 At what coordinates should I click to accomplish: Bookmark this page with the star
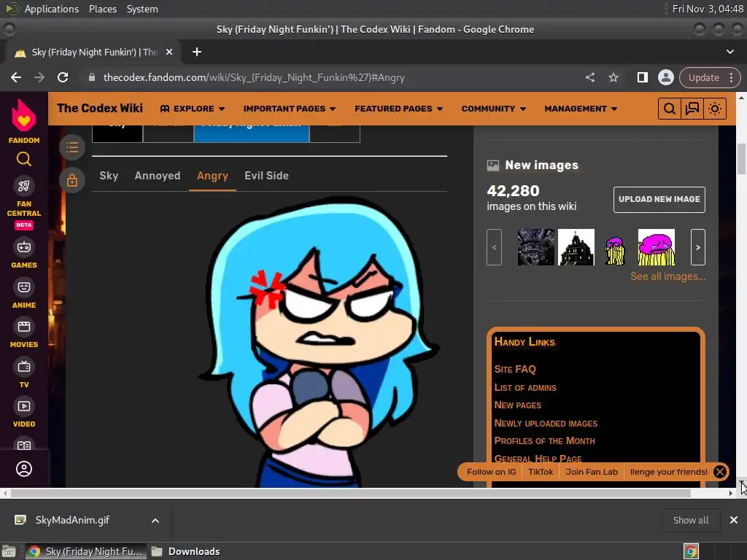click(613, 77)
